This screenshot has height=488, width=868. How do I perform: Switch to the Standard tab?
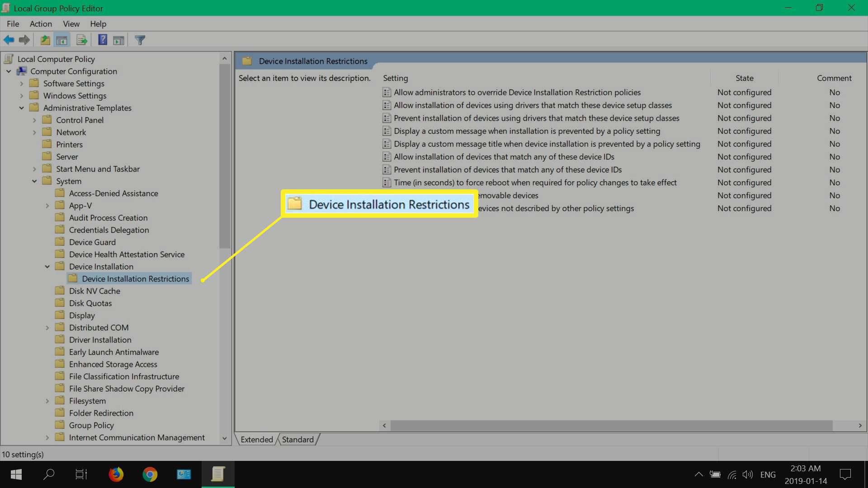coord(297,439)
